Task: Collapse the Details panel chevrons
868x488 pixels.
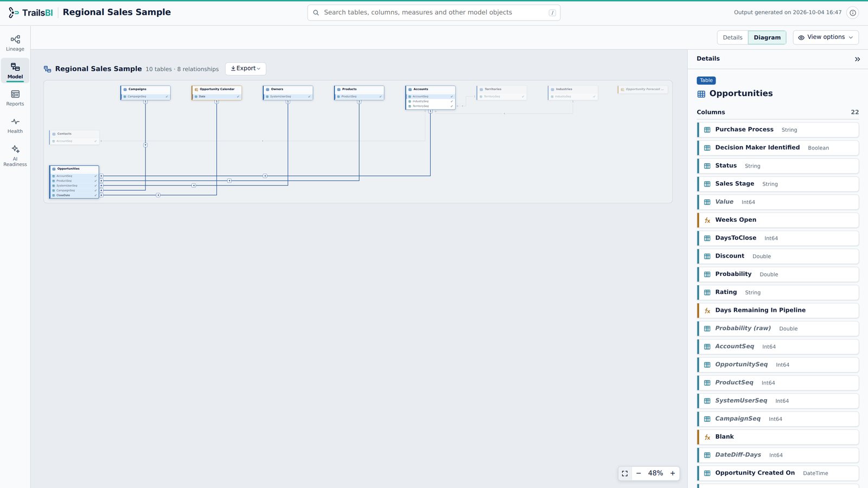Action: [x=857, y=59]
